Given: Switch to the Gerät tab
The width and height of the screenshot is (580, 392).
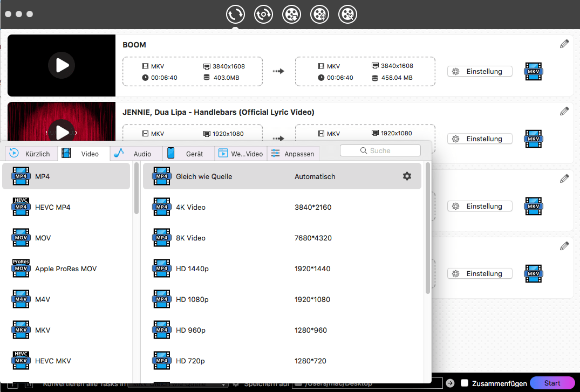Looking at the screenshot, I should point(188,154).
